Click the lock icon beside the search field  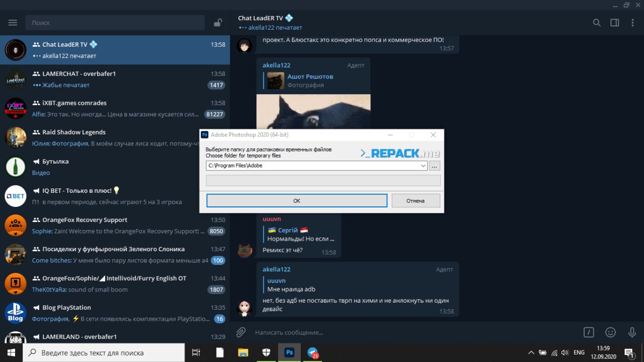tap(218, 23)
